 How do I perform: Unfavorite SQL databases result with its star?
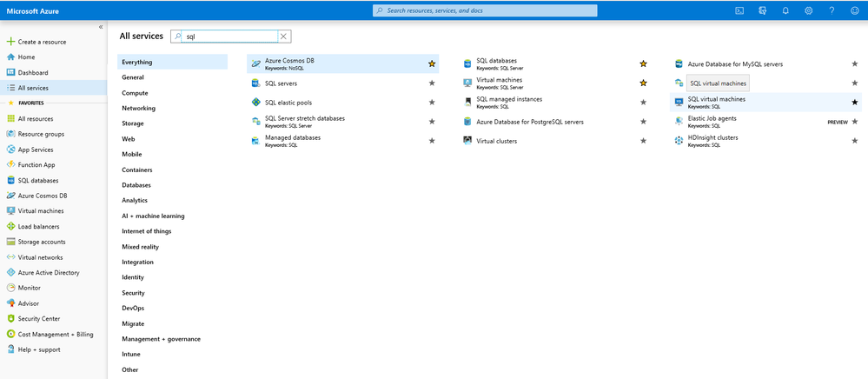(643, 63)
